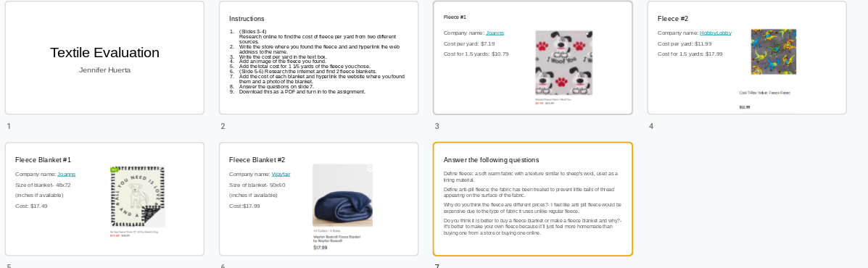Click the Joanns link on Fleece #1
868x268 pixels.
click(x=495, y=33)
